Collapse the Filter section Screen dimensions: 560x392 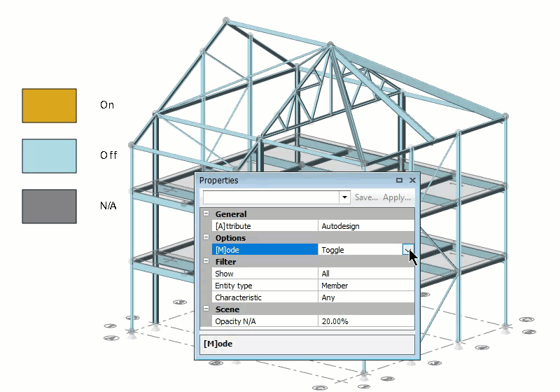206,261
